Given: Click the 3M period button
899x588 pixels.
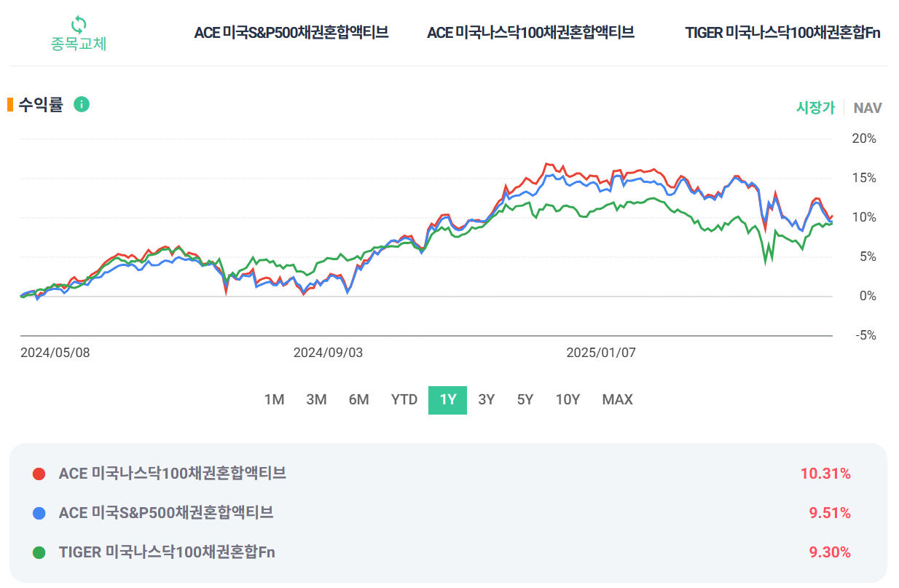Looking at the screenshot, I should 317,399.
